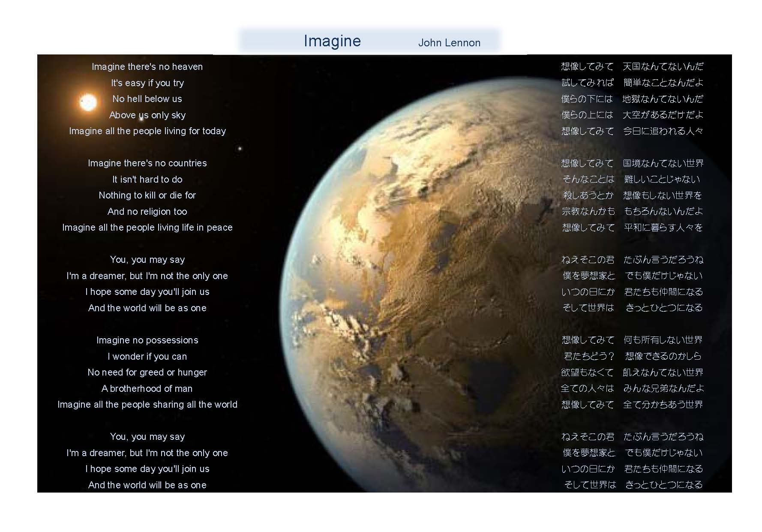Select "Imagine all the people sharing all the world"
The height and width of the screenshot is (532, 762).
147,405
